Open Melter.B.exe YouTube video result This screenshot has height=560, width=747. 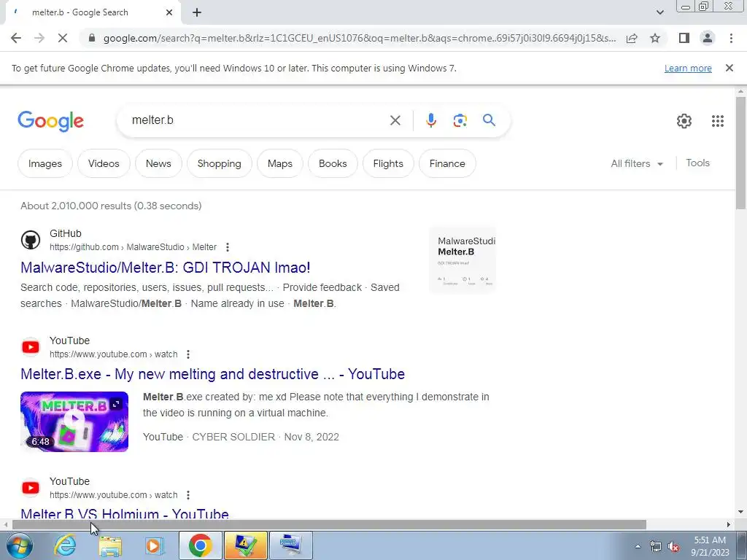point(212,374)
